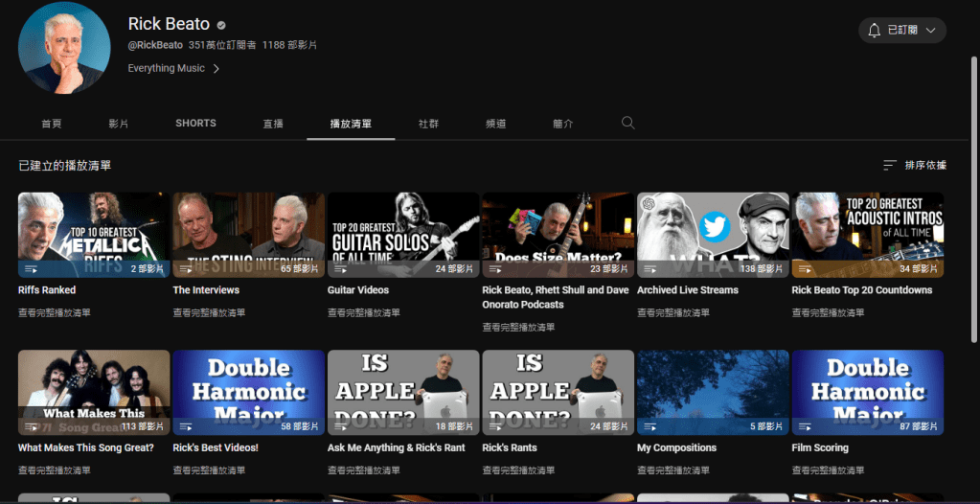Open the What Makes This Song Great? title
This screenshot has height=504, width=980.
click(x=85, y=447)
